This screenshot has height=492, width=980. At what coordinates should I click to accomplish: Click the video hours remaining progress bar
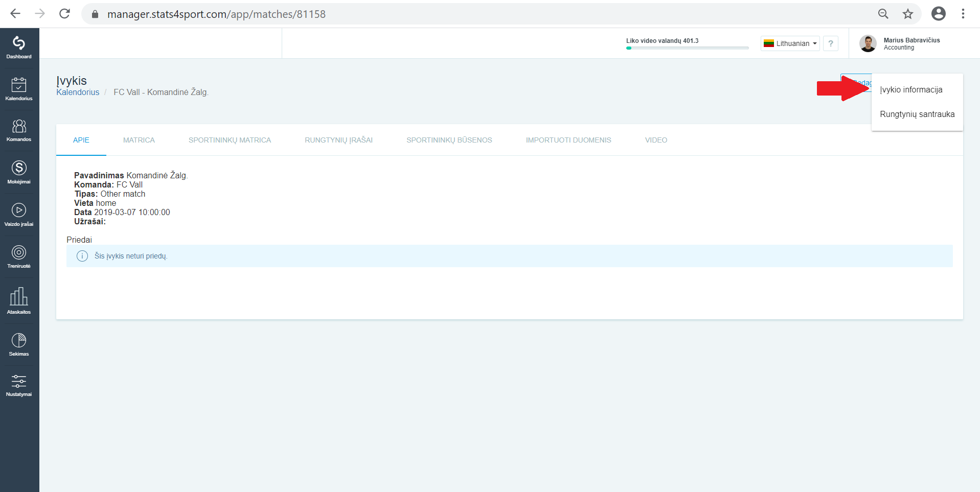pos(688,48)
